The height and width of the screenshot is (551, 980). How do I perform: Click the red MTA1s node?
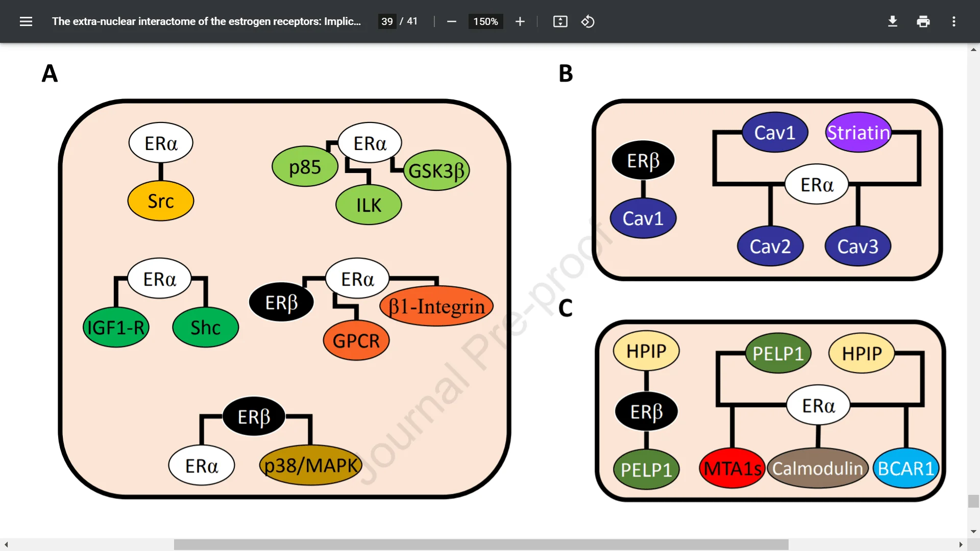pos(732,468)
